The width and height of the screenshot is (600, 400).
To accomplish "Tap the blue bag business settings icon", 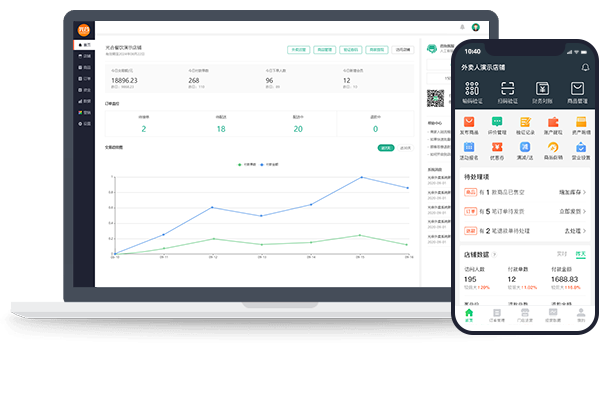I will 581,147.
